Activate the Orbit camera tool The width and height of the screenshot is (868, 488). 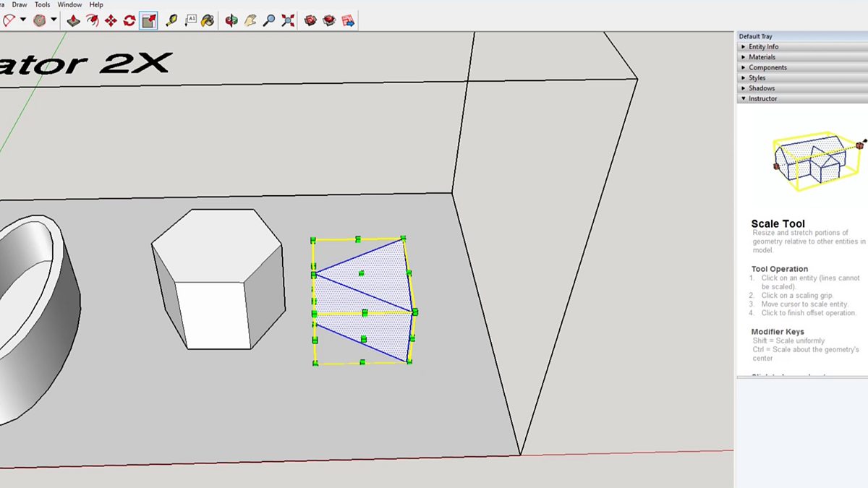[x=231, y=21]
